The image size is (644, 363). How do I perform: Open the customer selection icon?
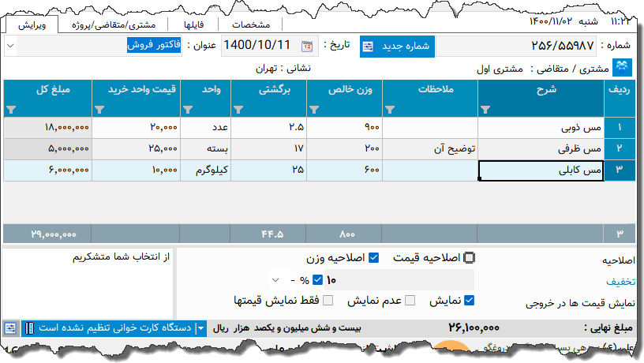tap(622, 67)
